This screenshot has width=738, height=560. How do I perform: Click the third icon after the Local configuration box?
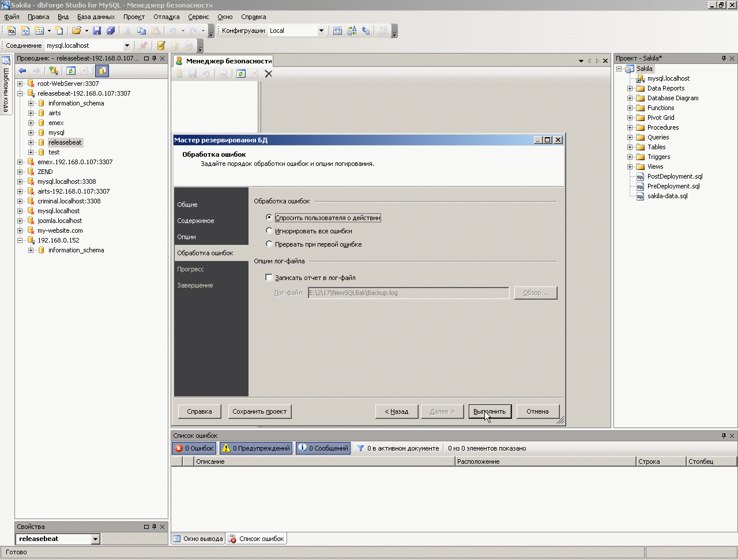(x=366, y=31)
